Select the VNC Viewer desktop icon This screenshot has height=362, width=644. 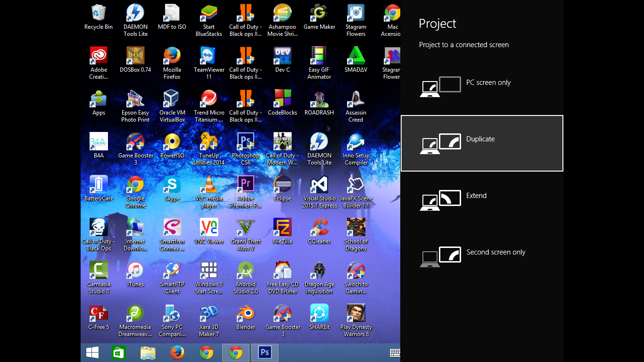click(x=209, y=231)
